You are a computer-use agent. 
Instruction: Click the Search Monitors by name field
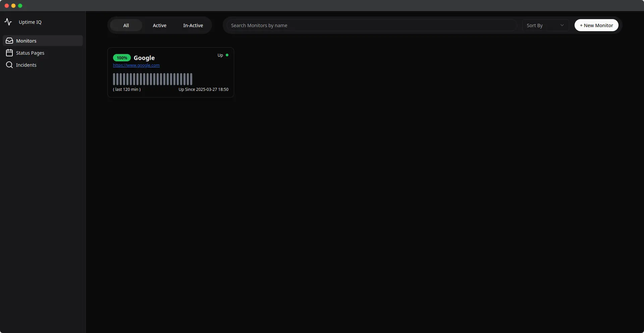point(369,25)
